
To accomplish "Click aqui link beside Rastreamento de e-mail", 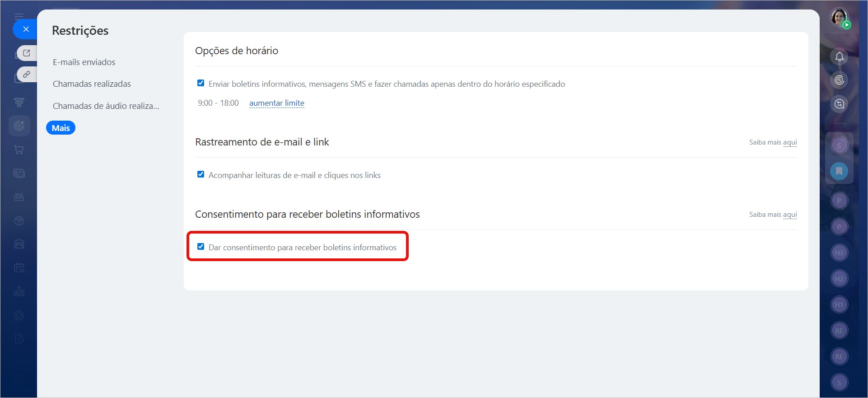I will click(x=789, y=142).
